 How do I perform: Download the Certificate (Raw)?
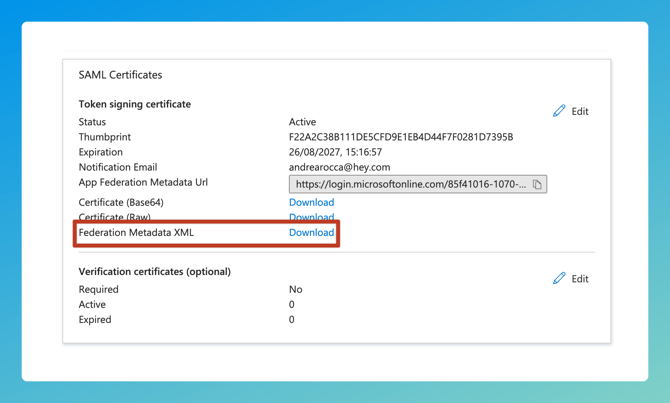pyautogui.click(x=311, y=217)
